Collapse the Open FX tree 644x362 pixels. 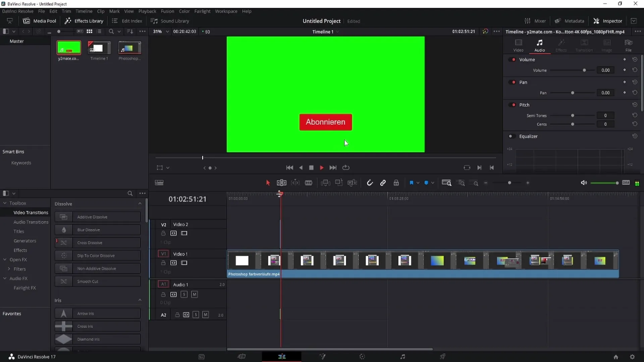tap(5, 260)
